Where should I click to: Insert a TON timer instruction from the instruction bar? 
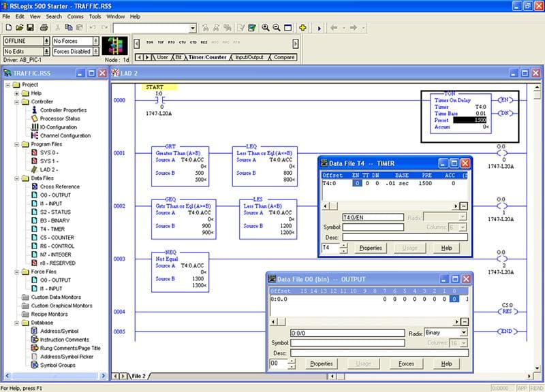[150, 42]
